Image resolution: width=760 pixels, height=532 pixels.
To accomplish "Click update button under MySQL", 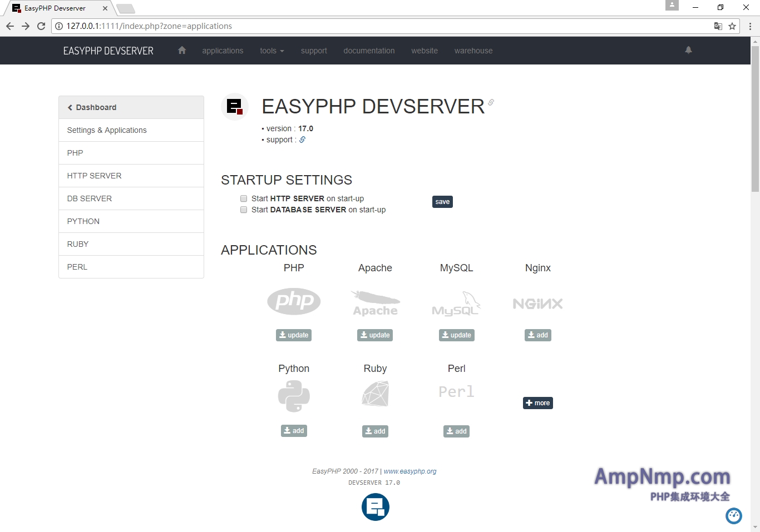I will tap(457, 335).
